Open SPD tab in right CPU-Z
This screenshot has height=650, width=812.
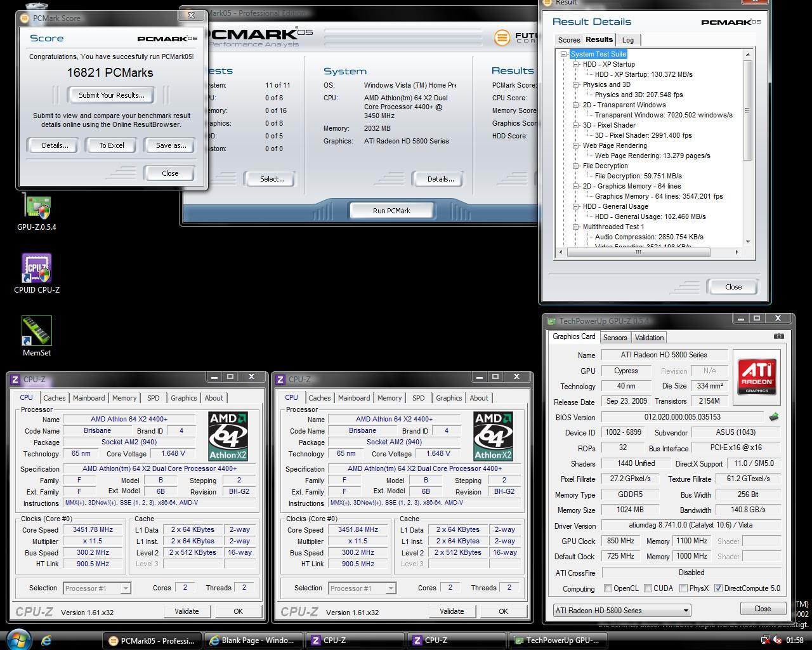[418, 398]
